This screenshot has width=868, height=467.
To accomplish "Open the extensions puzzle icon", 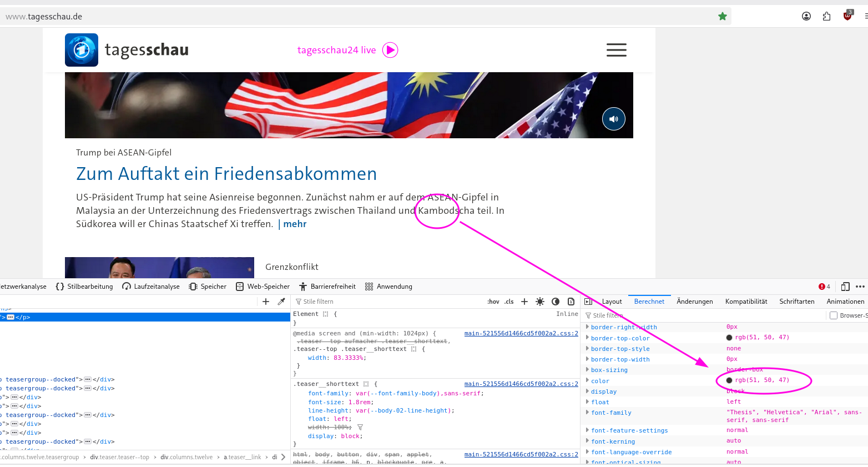I will [827, 16].
